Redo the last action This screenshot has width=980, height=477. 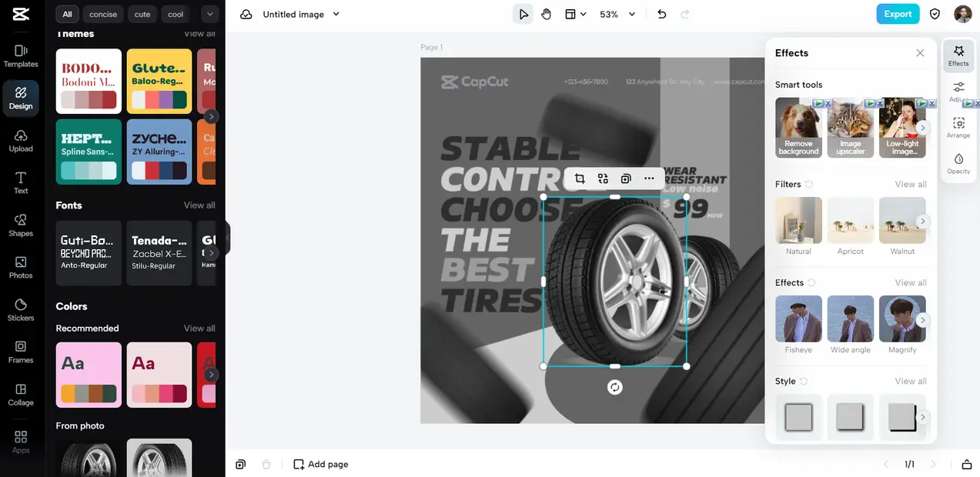pyautogui.click(x=685, y=14)
